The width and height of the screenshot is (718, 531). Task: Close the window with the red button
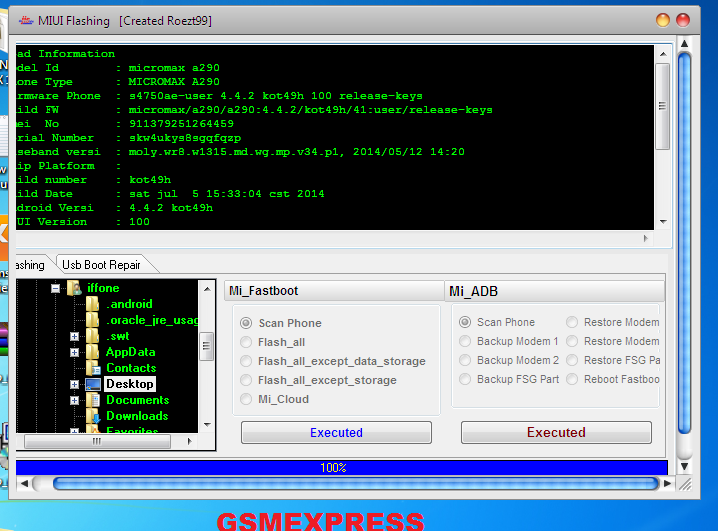[x=683, y=20]
